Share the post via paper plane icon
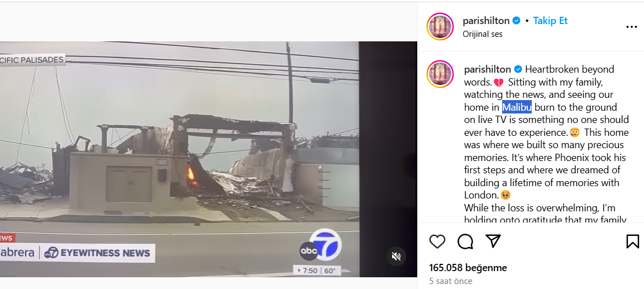The image size is (644, 289). (x=493, y=241)
